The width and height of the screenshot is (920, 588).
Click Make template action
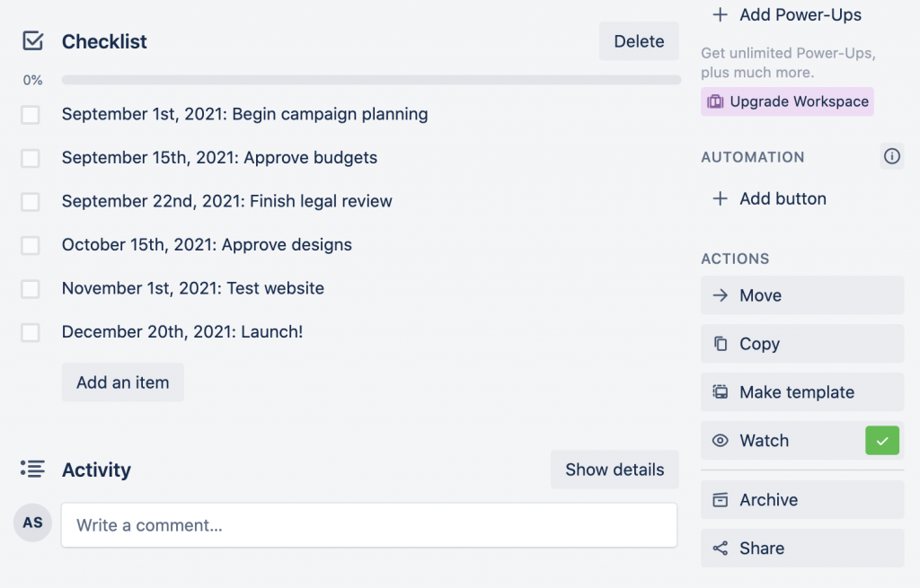(x=802, y=391)
